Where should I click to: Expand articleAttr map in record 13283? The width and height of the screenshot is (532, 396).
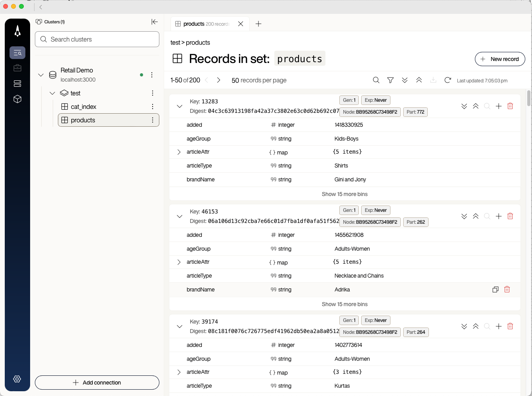point(179,152)
